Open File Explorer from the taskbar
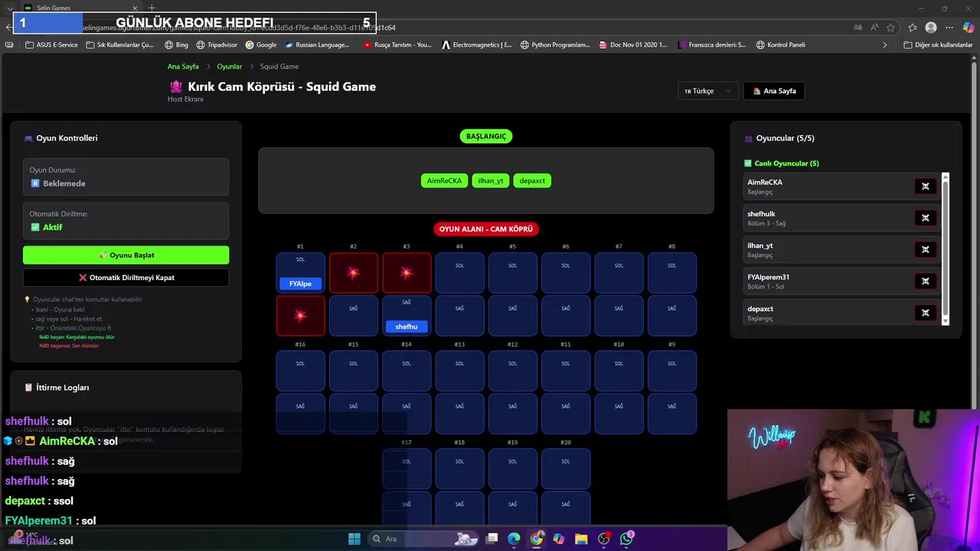The image size is (980, 551). 581,539
